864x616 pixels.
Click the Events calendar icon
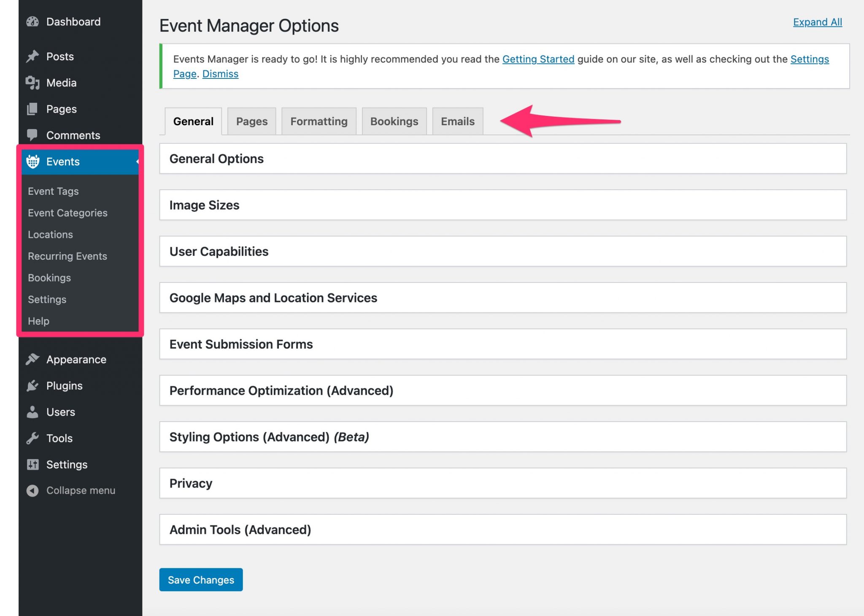pyautogui.click(x=32, y=161)
